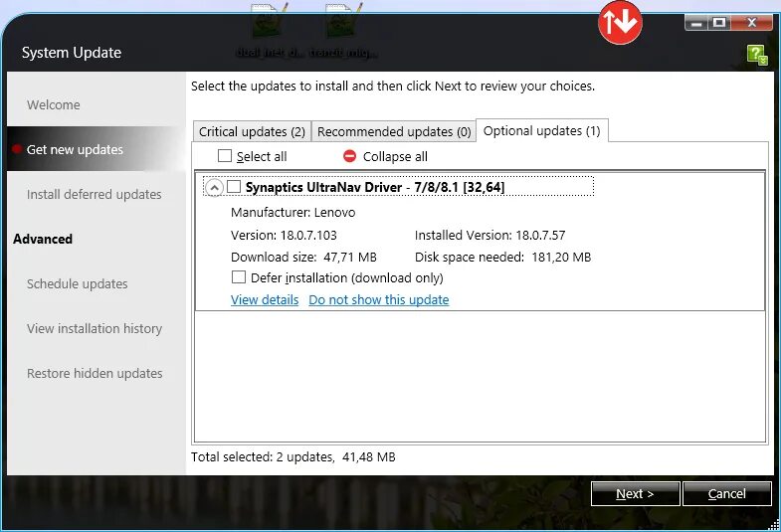781x532 pixels.
Task: Click Do not show this update link
Action: [x=378, y=299]
